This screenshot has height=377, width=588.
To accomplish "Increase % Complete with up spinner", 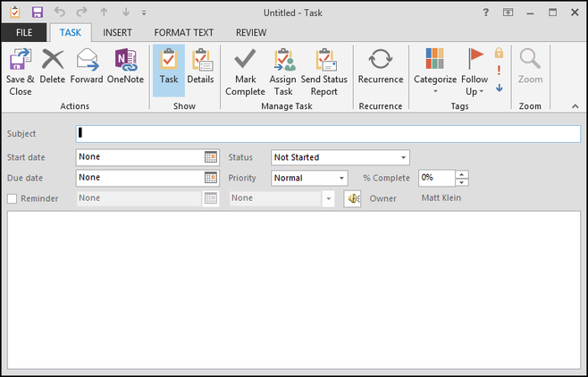I will 462,174.
